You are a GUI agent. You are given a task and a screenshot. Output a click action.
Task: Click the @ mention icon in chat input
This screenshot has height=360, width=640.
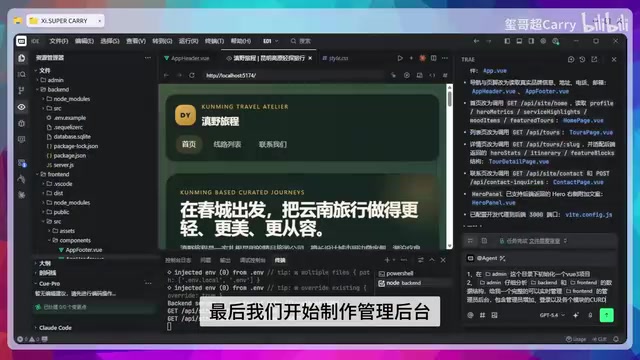click(x=470, y=315)
